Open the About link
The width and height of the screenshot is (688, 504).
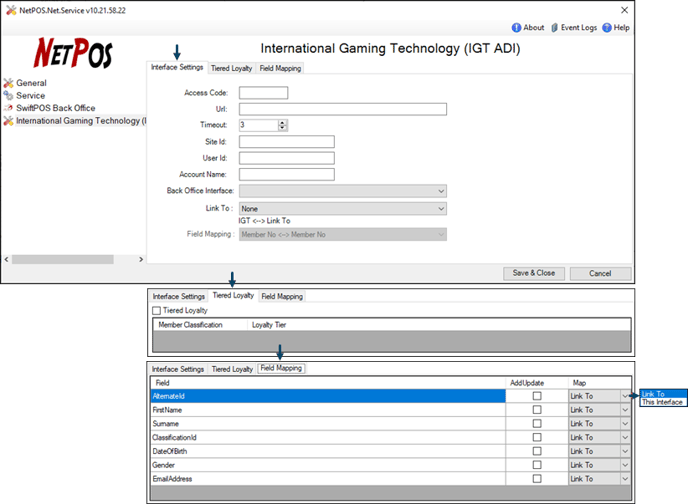(534, 28)
